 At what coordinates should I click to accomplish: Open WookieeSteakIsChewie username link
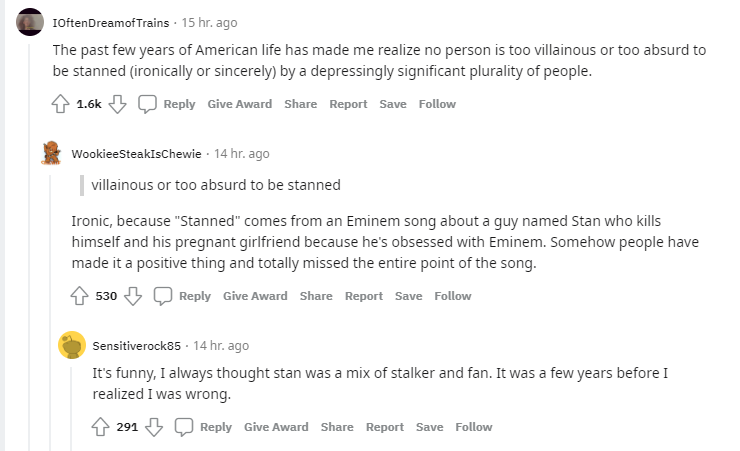tap(136, 154)
